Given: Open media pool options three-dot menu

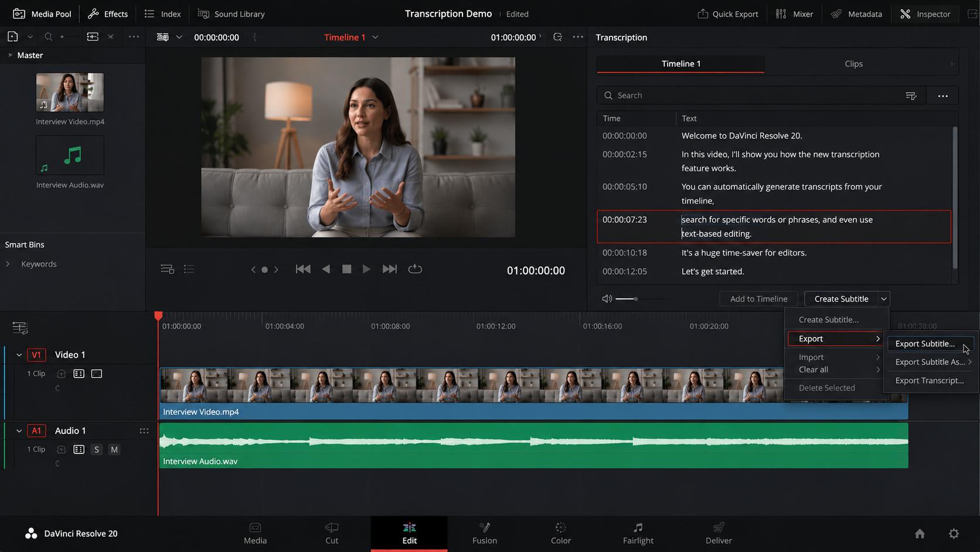Looking at the screenshot, I should point(134,36).
